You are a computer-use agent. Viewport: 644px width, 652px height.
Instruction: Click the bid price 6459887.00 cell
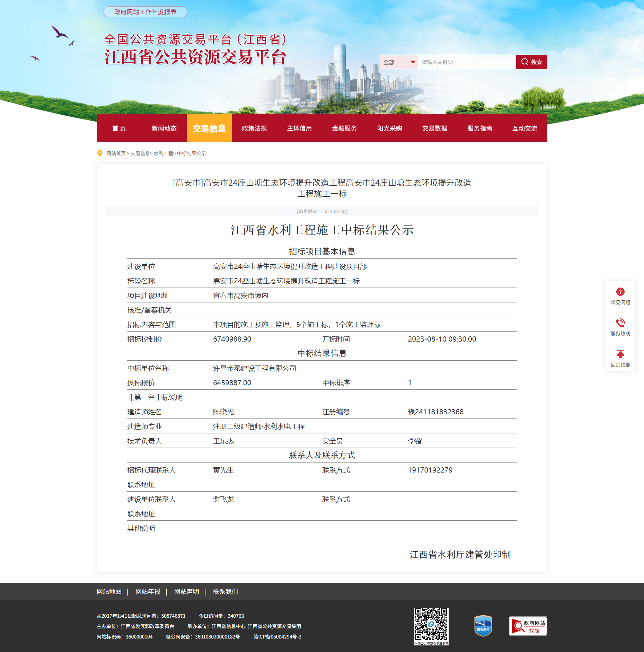point(267,382)
